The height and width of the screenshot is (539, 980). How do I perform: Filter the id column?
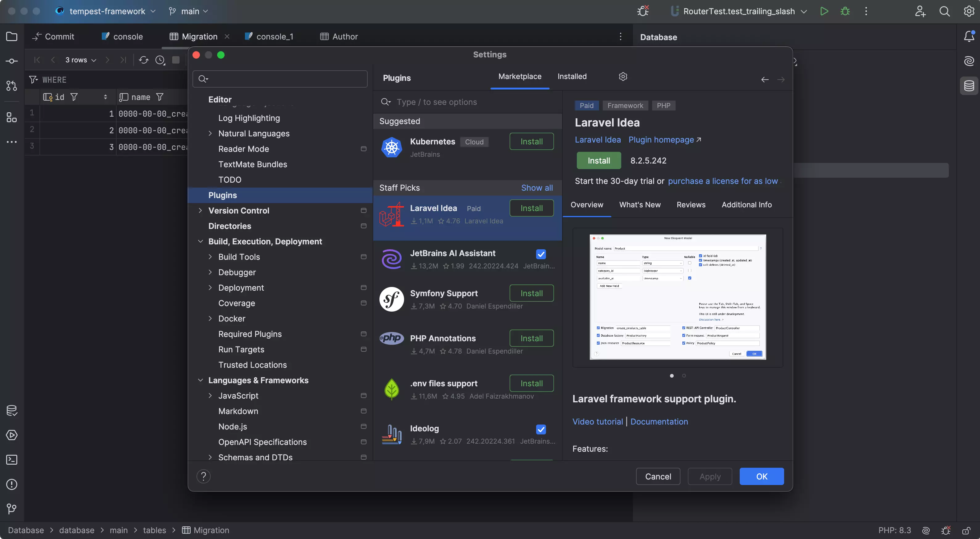point(74,97)
